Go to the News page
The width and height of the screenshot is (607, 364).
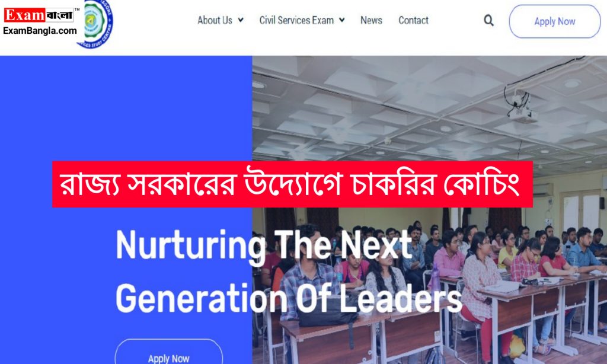pyautogui.click(x=371, y=20)
